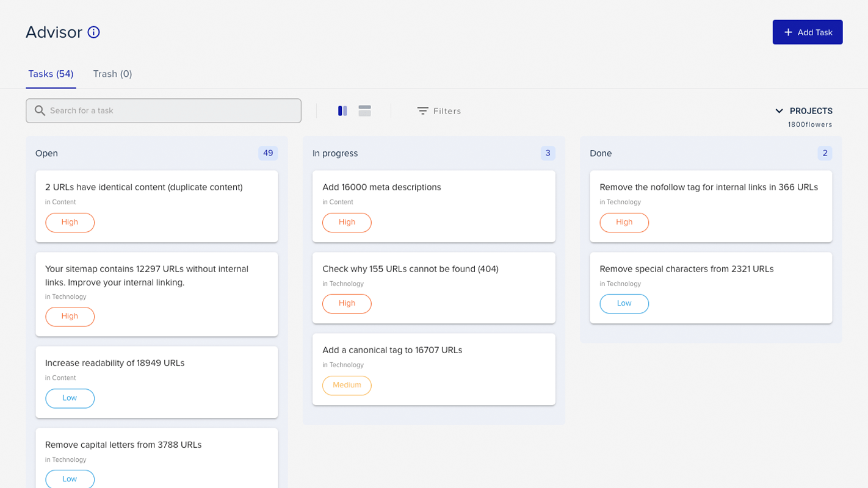The image size is (868, 488).
Task: Click the search for a task field
Action: coord(163,110)
